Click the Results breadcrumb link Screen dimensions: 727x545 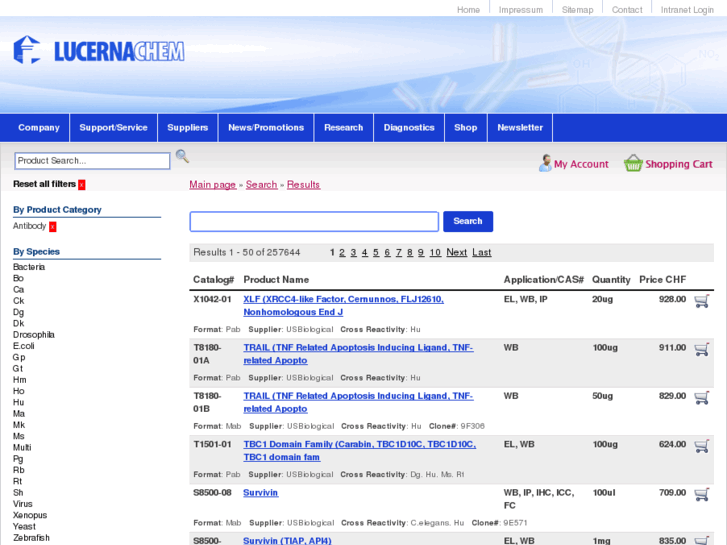tap(303, 185)
